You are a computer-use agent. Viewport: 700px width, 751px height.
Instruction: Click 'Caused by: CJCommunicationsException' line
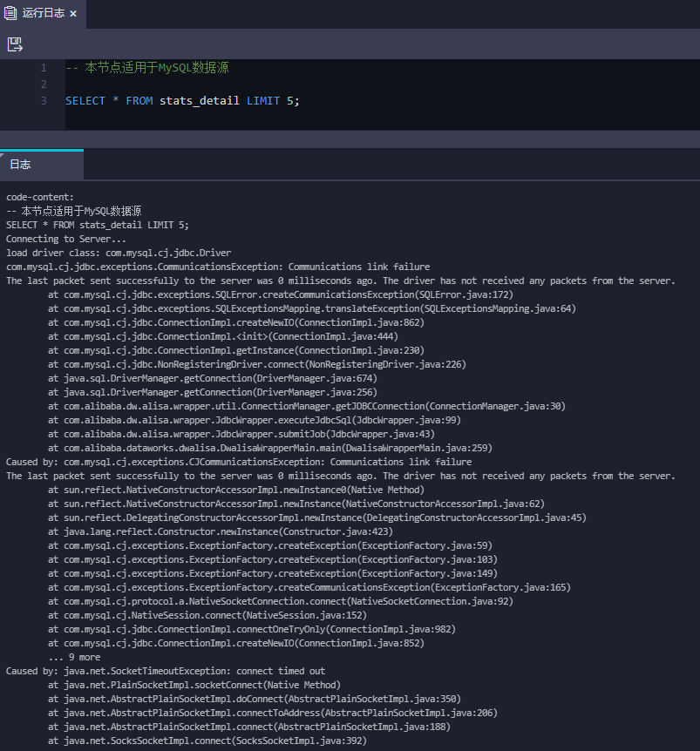coord(239,461)
